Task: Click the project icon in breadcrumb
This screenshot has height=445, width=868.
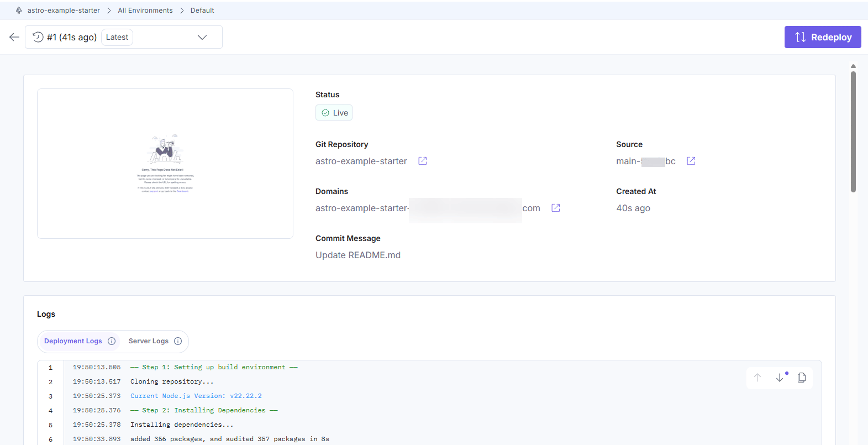Action: [x=19, y=10]
